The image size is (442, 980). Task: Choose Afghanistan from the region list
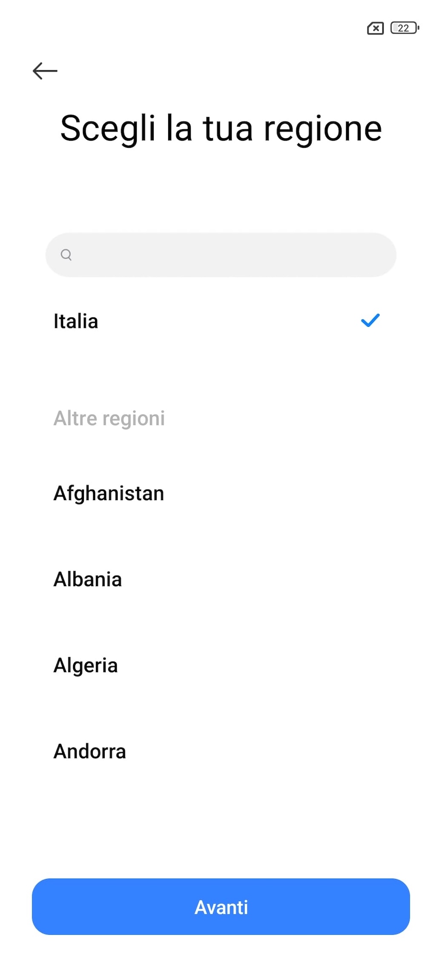click(x=109, y=493)
